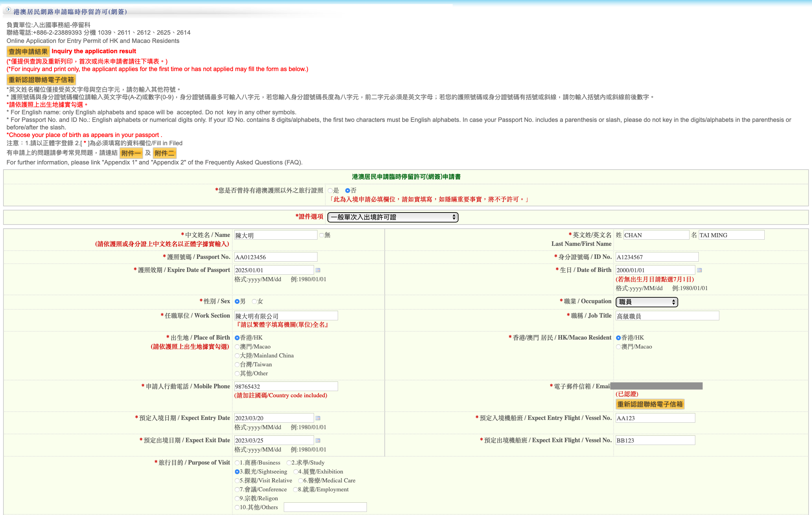Open the 證件選項 permit type dropdown

click(393, 217)
